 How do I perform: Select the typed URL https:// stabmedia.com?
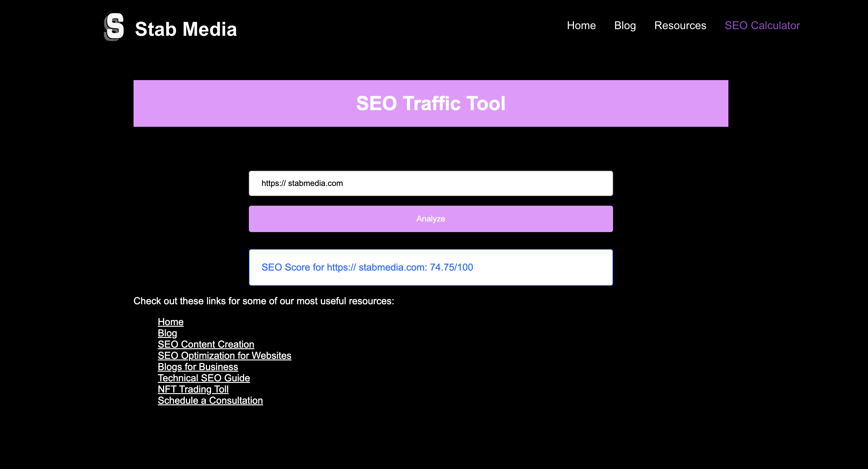pyautogui.click(x=303, y=183)
